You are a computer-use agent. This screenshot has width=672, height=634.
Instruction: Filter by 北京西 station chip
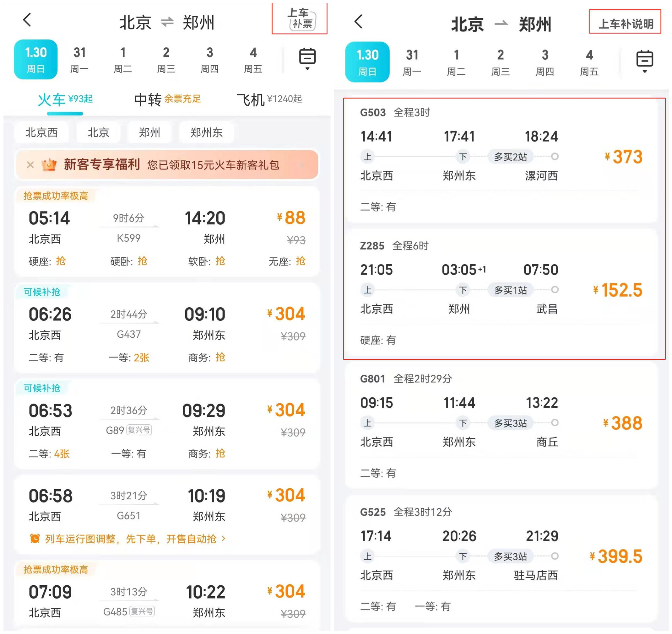(x=42, y=132)
